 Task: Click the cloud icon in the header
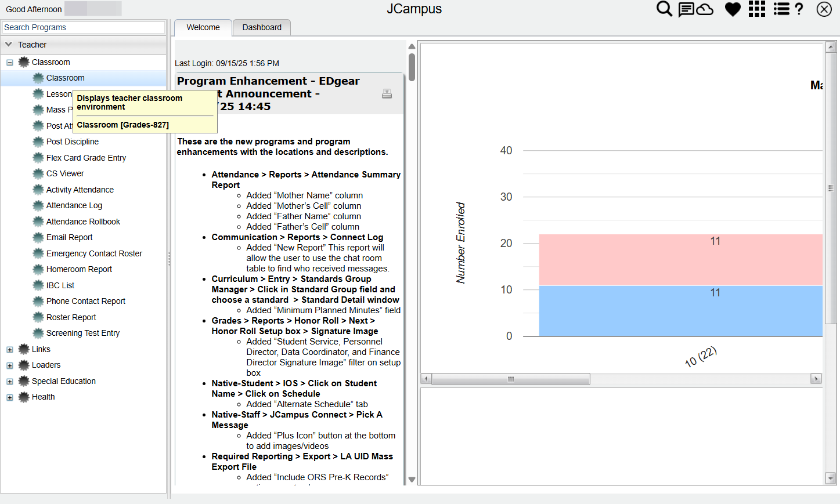click(705, 9)
